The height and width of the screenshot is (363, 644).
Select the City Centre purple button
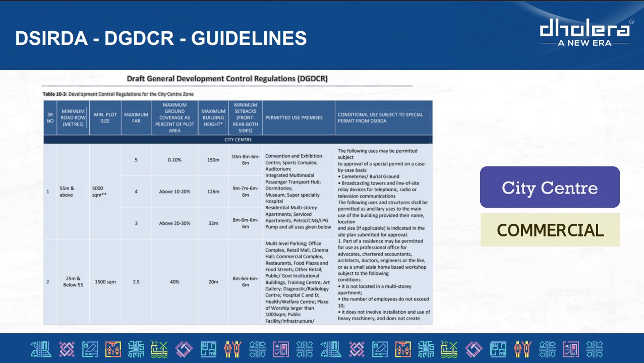click(550, 187)
